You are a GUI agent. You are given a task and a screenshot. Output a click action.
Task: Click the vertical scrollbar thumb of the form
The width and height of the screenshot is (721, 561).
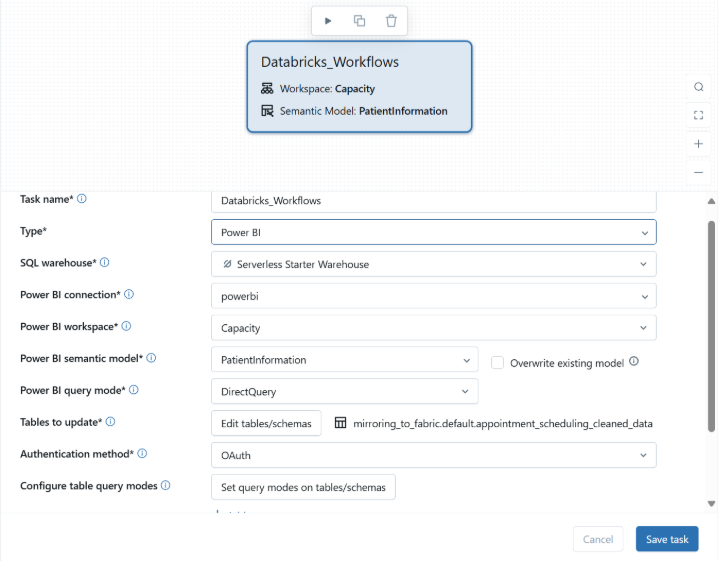(711, 326)
